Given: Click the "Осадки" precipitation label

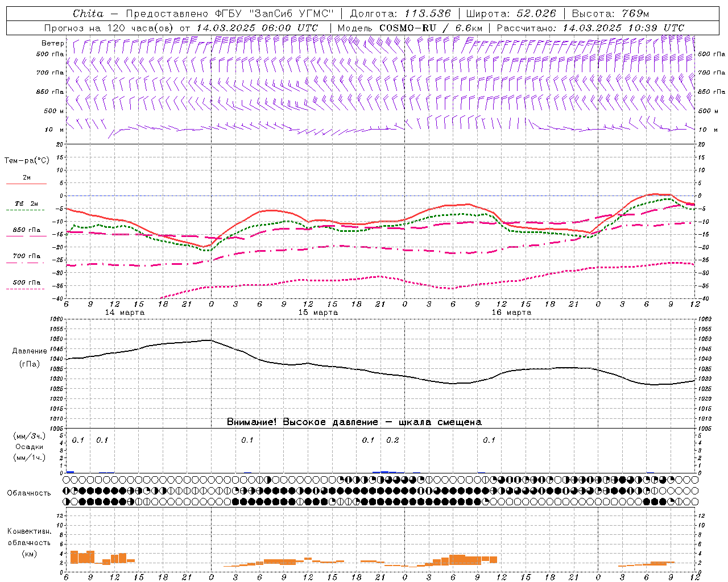Looking at the screenshot, I should [x=30, y=447].
